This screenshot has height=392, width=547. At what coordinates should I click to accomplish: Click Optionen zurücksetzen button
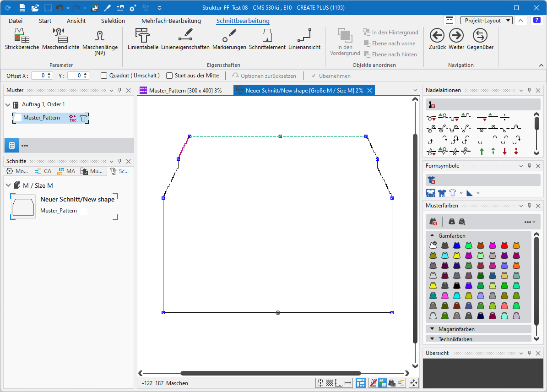264,76
